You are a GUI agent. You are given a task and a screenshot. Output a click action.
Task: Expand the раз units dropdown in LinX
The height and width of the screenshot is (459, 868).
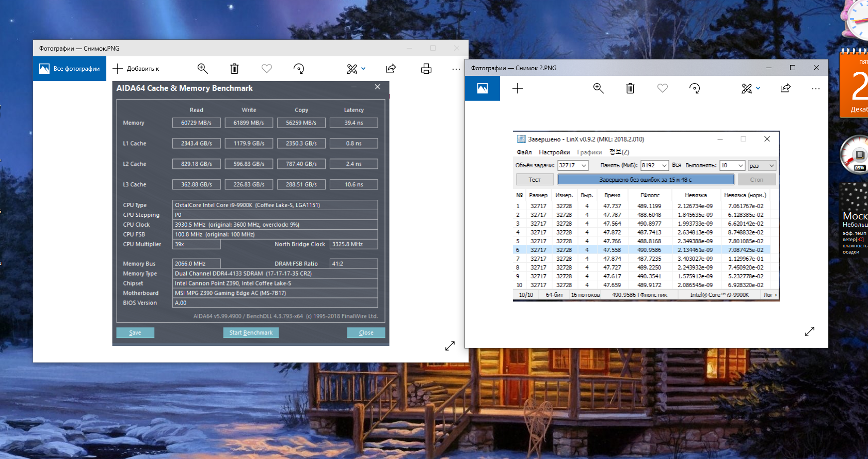click(762, 166)
